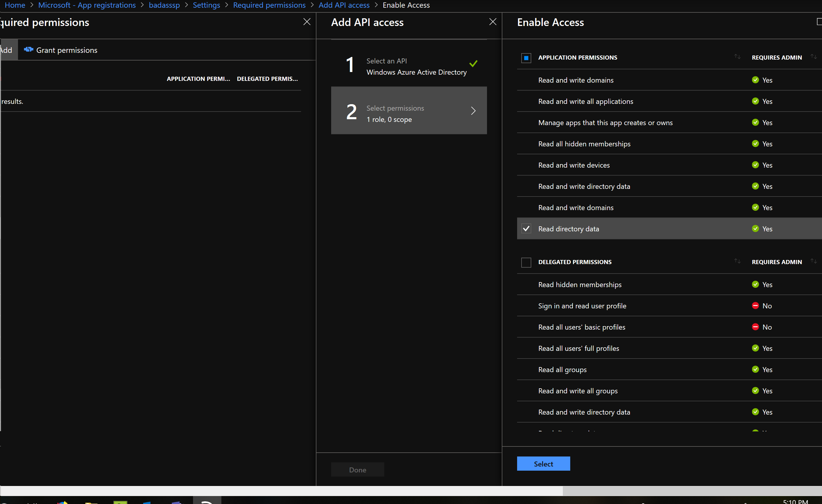
Task: Click the blue Select button
Action: pyautogui.click(x=543, y=464)
